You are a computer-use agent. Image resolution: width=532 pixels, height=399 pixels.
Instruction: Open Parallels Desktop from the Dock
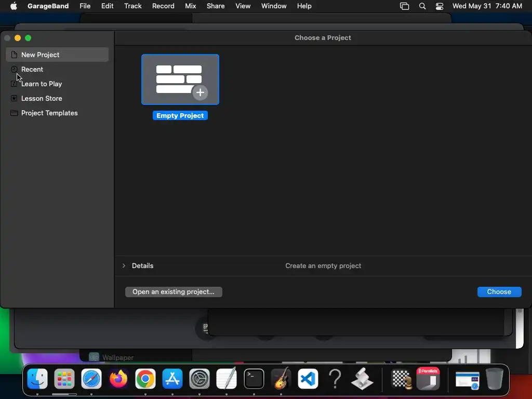point(428,379)
